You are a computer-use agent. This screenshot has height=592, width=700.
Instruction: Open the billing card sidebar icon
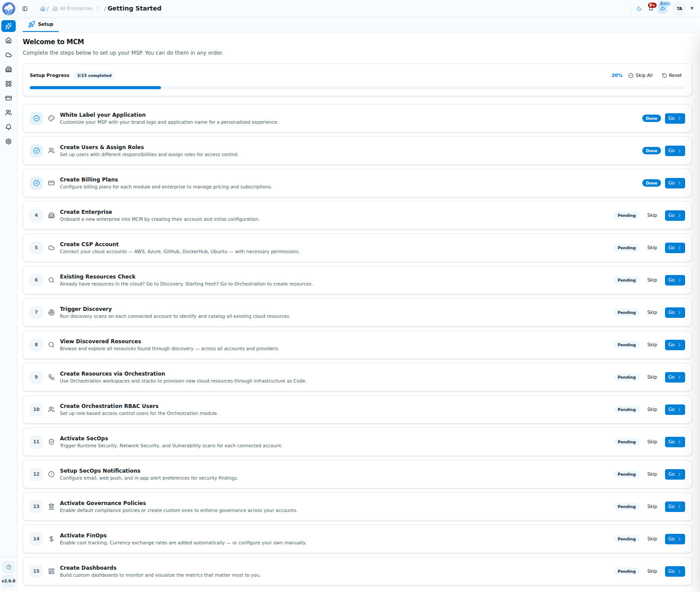click(8, 98)
